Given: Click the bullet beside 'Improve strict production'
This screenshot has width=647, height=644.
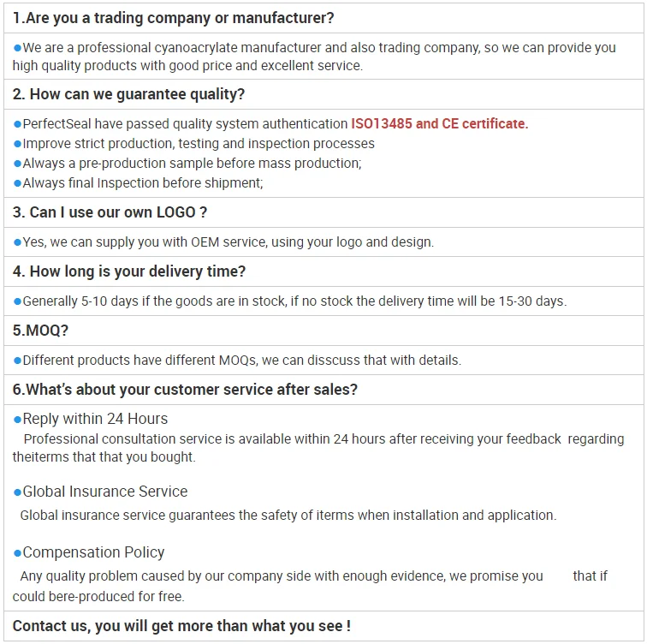Looking at the screenshot, I should pos(17,144).
